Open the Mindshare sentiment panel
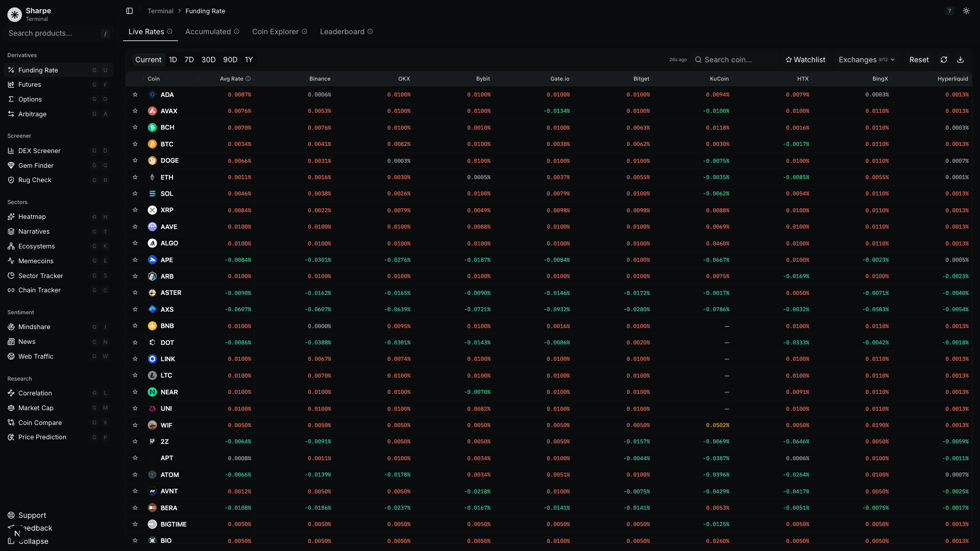 click(35, 327)
